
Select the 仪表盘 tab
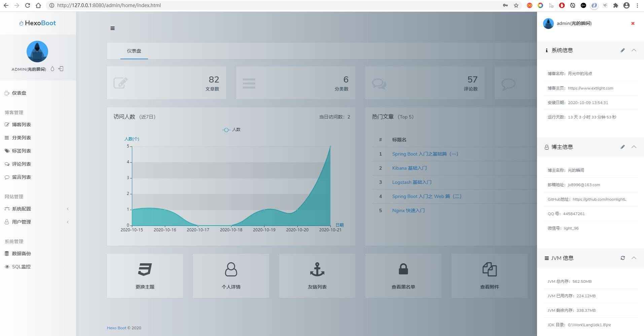pyautogui.click(x=134, y=51)
